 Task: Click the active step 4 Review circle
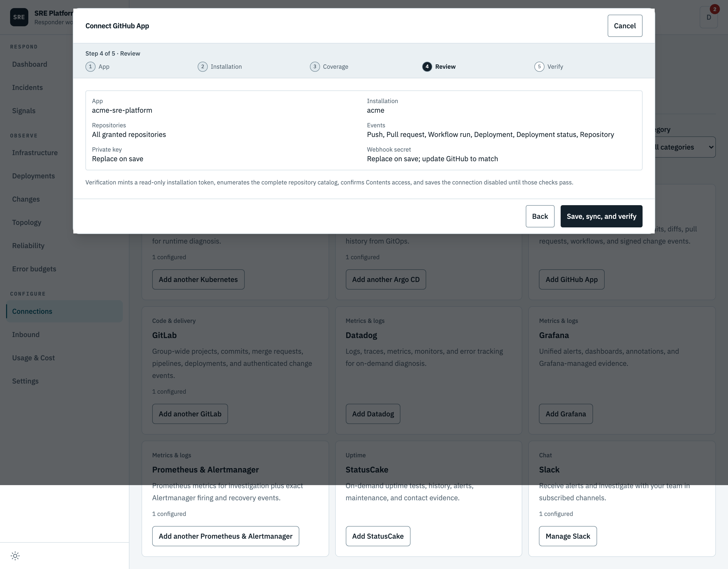tap(427, 67)
